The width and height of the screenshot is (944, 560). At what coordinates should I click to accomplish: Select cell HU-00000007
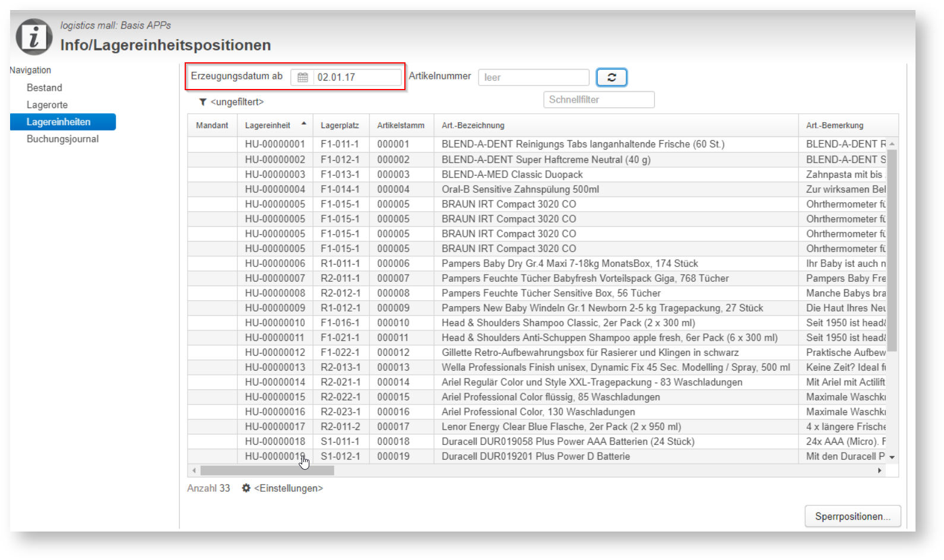[x=275, y=278]
